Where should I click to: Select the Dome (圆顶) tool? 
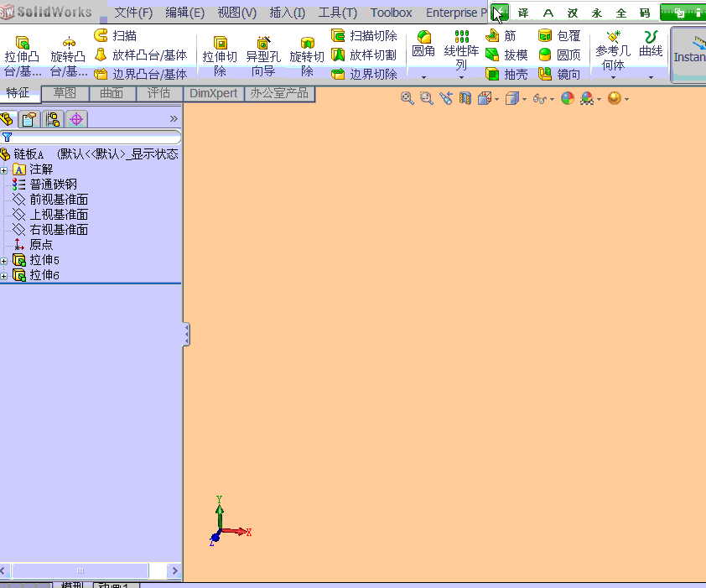[559, 55]
